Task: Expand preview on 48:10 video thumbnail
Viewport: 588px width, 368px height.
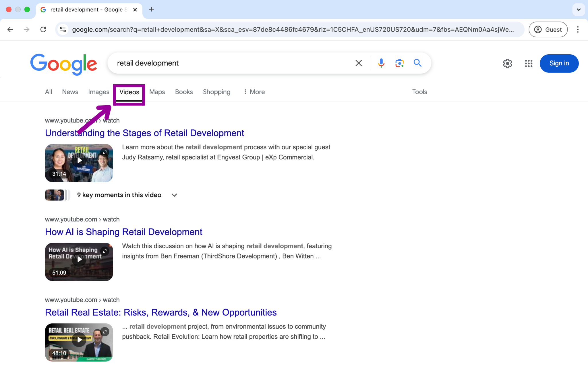Action: [105, 331]
